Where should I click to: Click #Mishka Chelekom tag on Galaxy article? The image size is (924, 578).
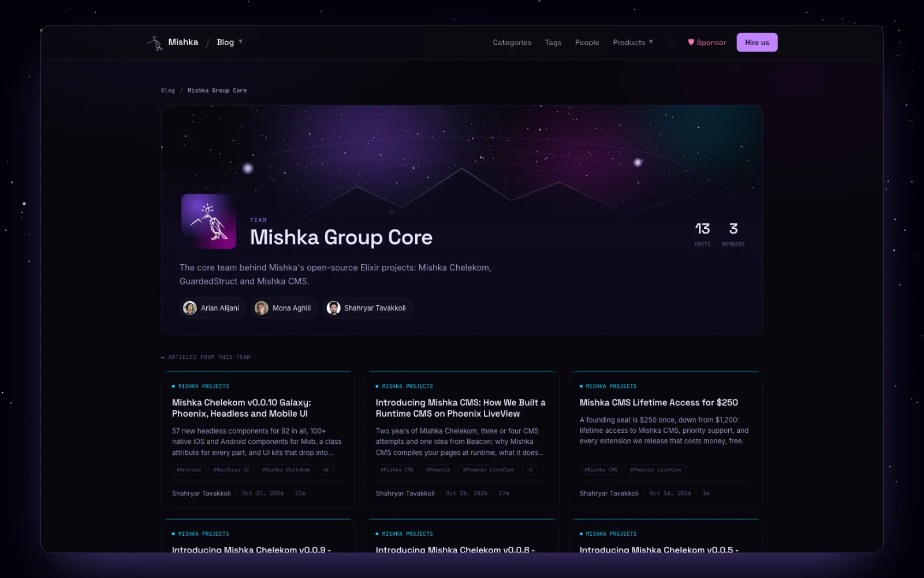coord(286,470)
